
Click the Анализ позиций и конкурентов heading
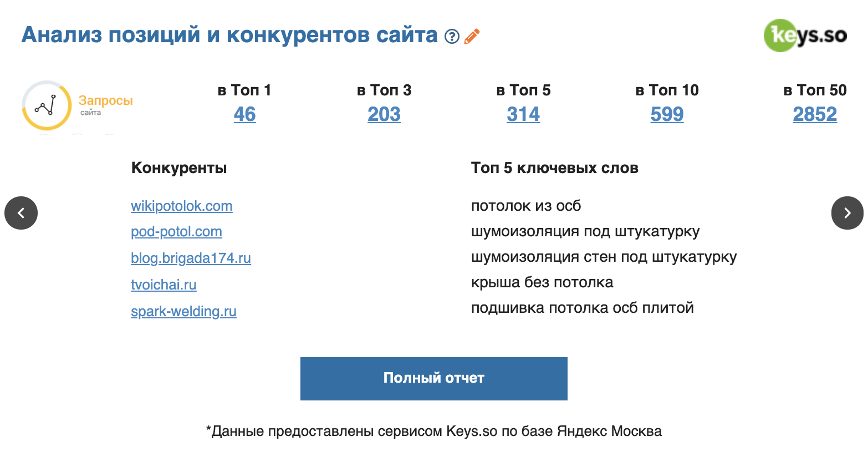[x=229, y=35]
